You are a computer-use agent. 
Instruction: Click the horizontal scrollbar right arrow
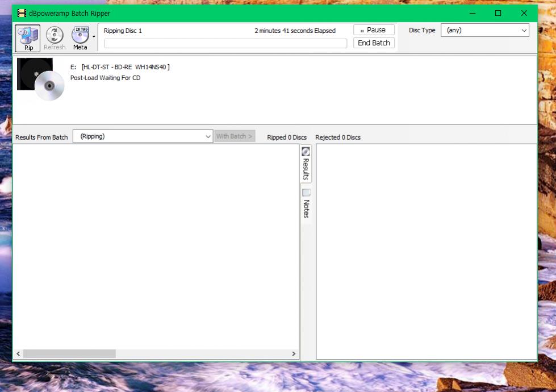pos(294,353)
